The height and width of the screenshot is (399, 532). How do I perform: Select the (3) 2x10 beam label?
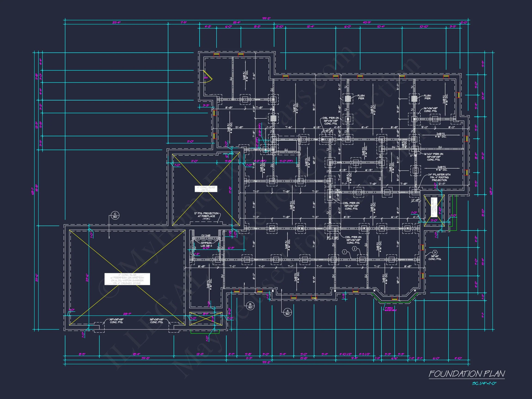click(206, 235)
